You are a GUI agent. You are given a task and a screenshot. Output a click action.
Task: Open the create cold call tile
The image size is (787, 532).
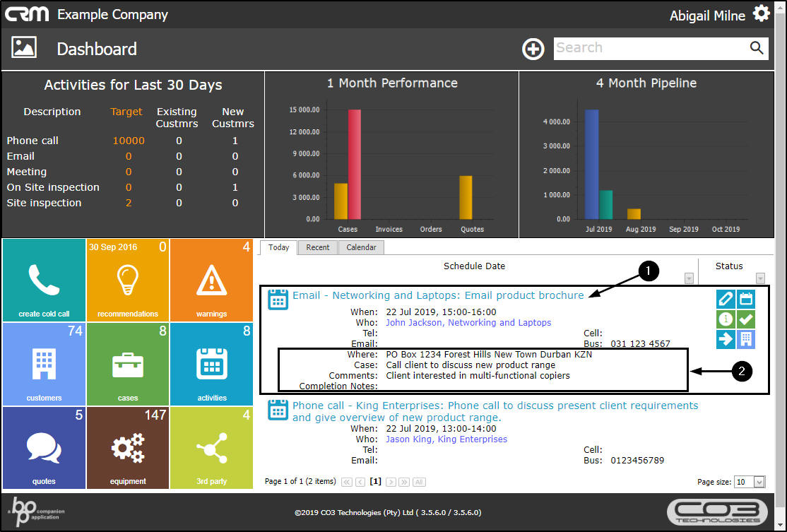click(x=45, y=280)
